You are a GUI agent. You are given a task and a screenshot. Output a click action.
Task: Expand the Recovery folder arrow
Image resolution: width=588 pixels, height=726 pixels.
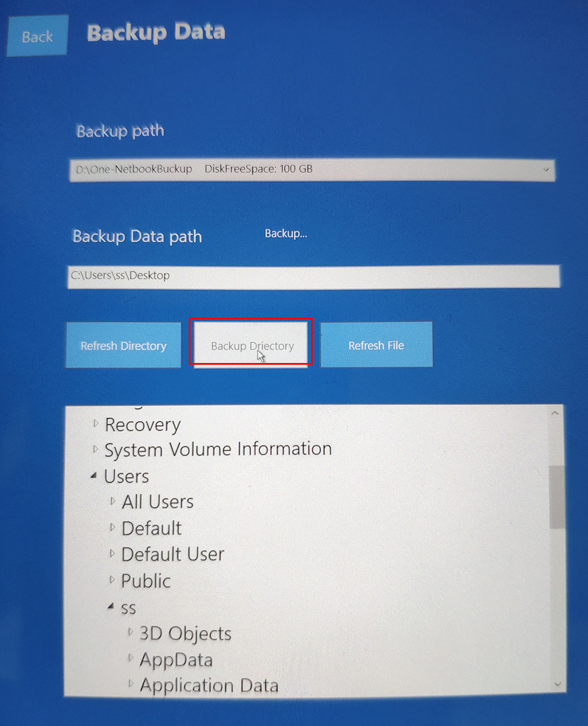point(95,423)
